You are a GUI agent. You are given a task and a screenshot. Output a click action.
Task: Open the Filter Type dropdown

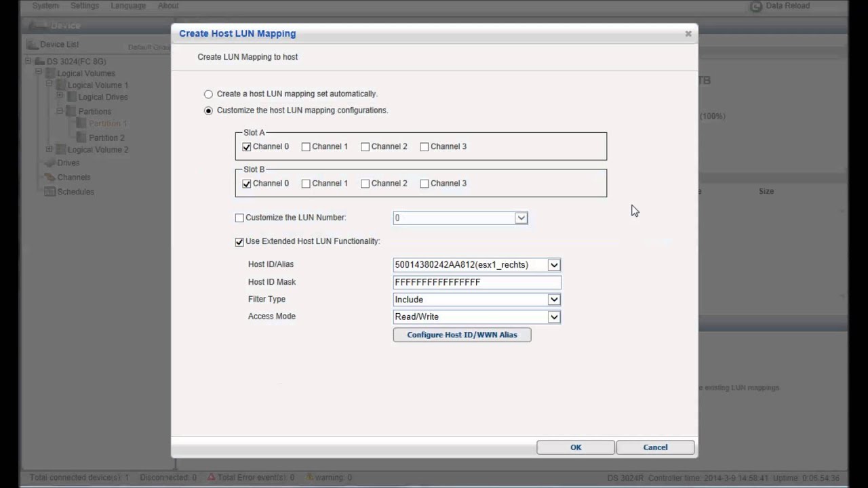[554, 300]
